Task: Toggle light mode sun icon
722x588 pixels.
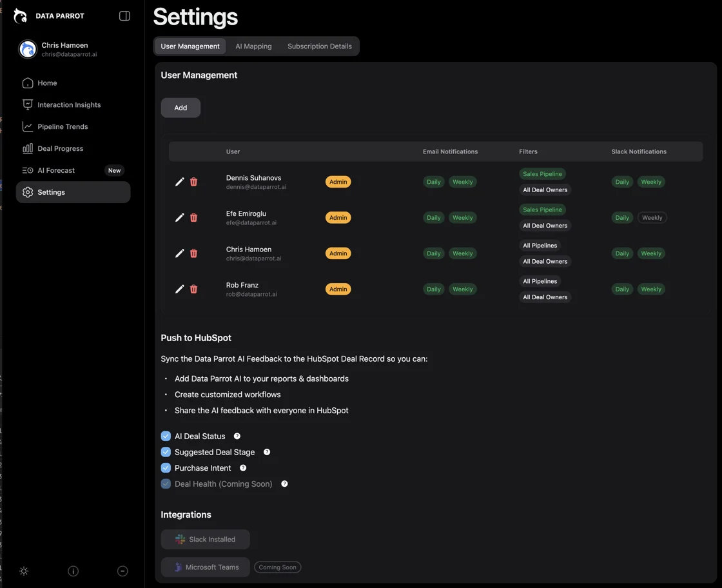Action: click(x=24, y=571)
